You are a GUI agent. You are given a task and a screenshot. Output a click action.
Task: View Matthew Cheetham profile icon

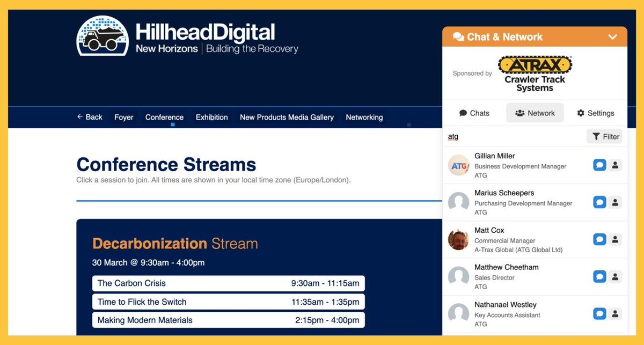[x=616, y=276]
